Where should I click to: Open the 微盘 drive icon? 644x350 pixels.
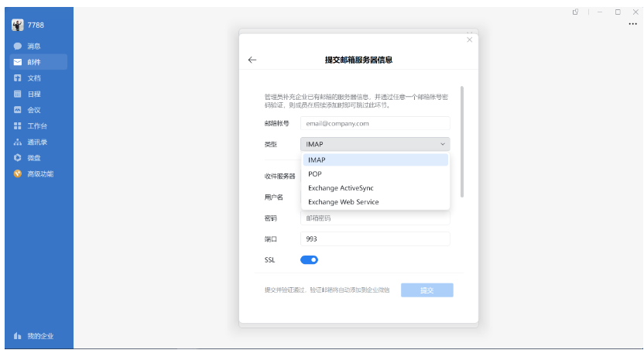click(x=18, y=158)
